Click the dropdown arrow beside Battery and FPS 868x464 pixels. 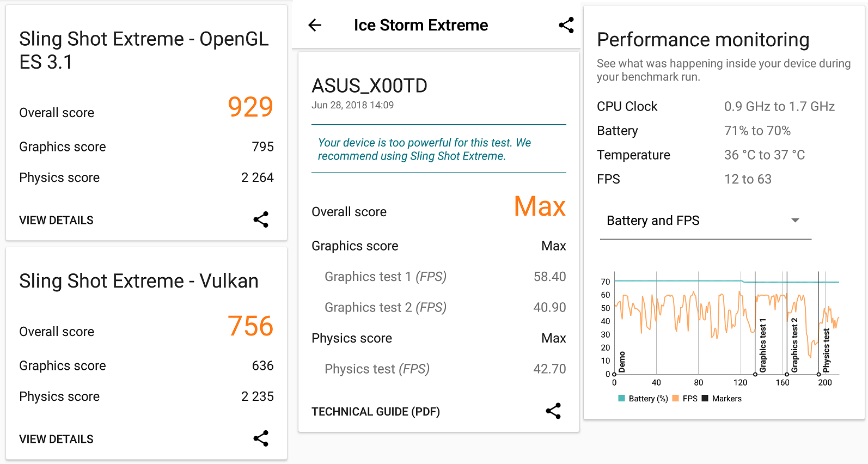[795, 221]
